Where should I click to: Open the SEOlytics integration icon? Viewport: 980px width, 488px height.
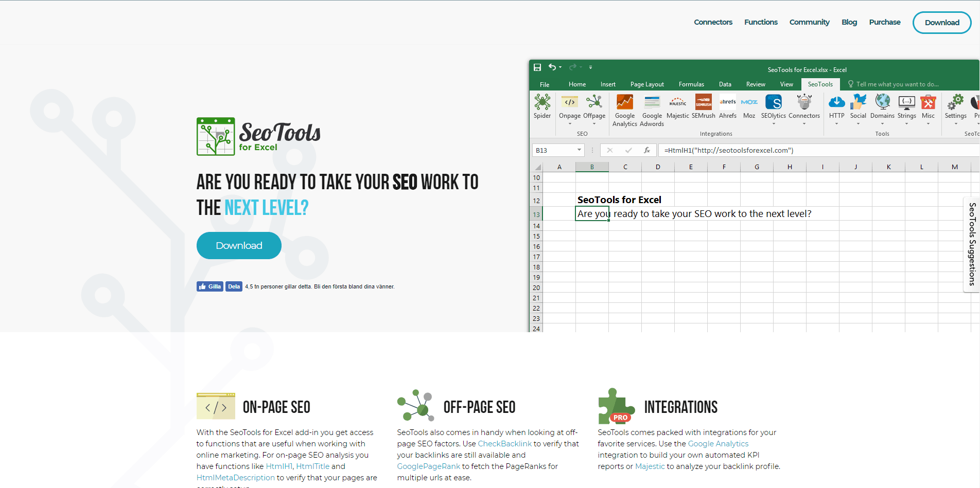pyautogui.click(x=774, y=102)
